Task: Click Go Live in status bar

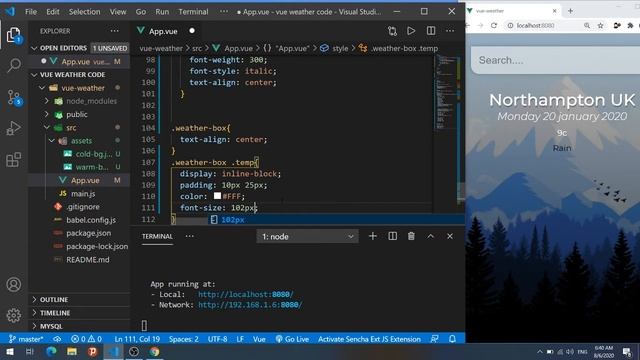Action: 292,339
